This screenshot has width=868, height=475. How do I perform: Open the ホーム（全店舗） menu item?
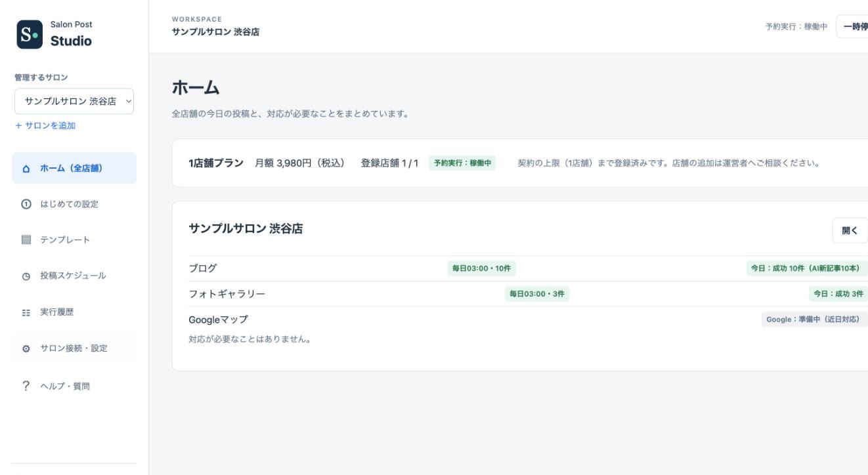pos(74,168)
